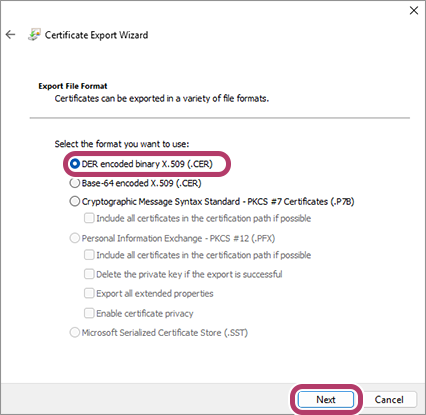Click the horizontal divider under the heading
Viewport: 426px width, 415px height.
pos(220,118)
